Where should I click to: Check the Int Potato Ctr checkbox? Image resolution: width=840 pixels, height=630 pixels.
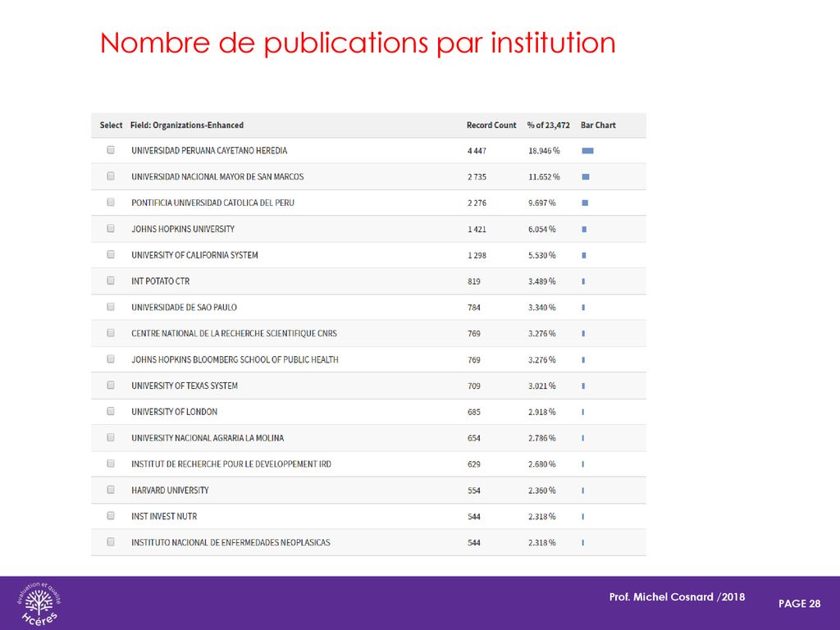click(111, 281)
